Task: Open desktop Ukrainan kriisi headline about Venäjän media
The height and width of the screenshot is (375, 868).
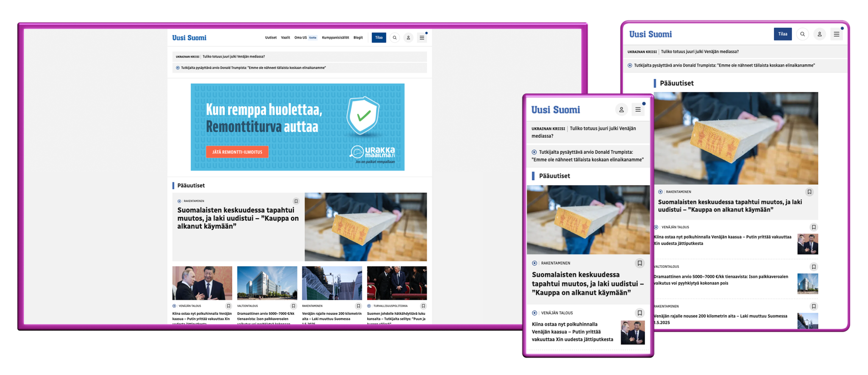Action: [x=234, y=57]
